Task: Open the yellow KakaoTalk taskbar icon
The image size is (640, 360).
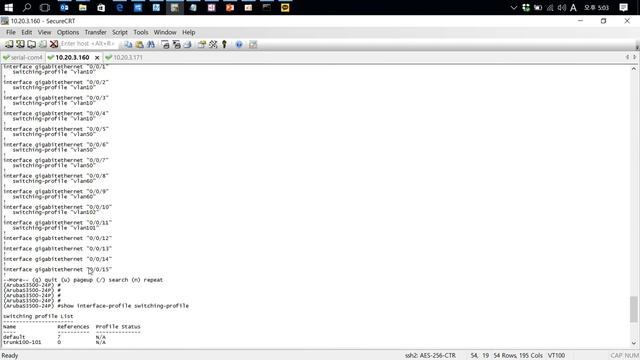Action: pos(285,7)
